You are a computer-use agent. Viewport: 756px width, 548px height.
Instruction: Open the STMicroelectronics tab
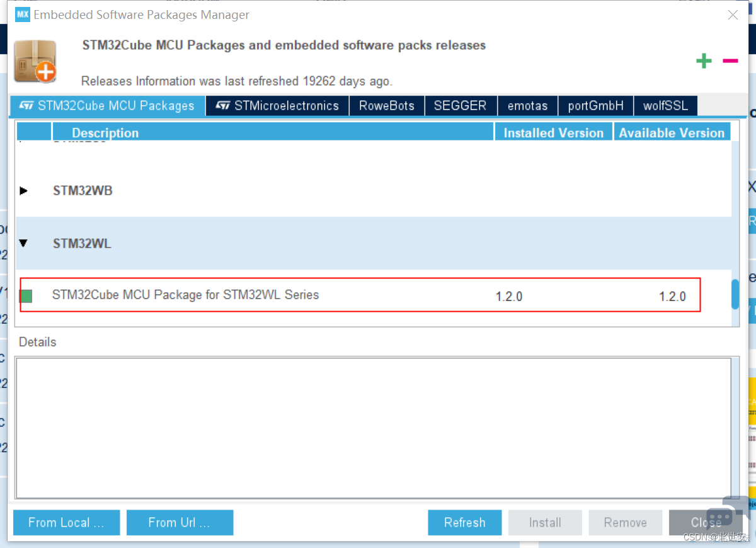coord(277,106)
